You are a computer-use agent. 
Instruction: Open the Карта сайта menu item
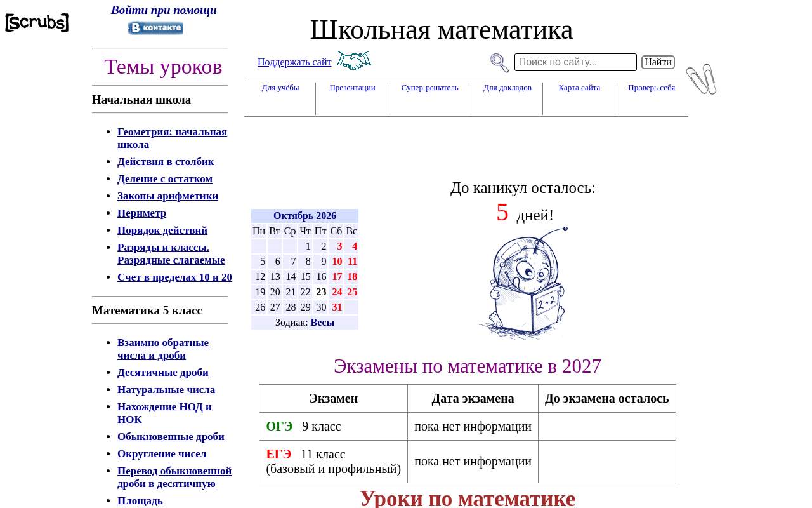tap(579, 88)
